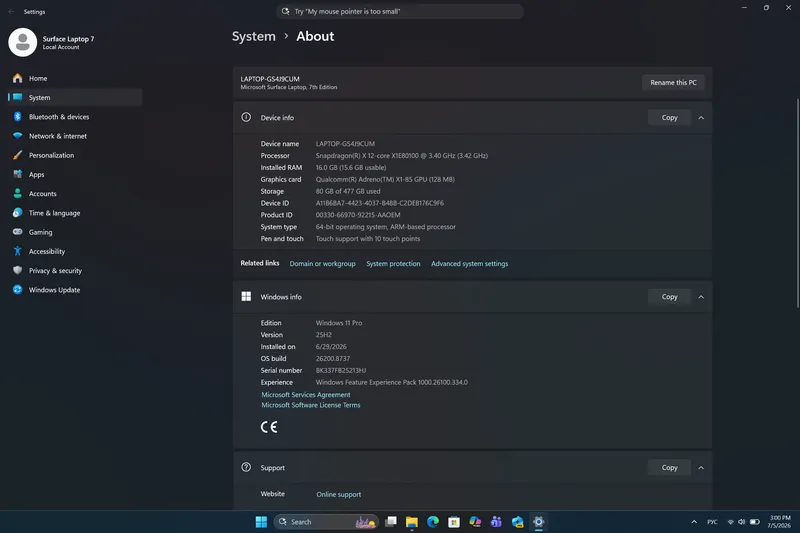
Task: Click the Serial number value text
Action: point(341,370)
